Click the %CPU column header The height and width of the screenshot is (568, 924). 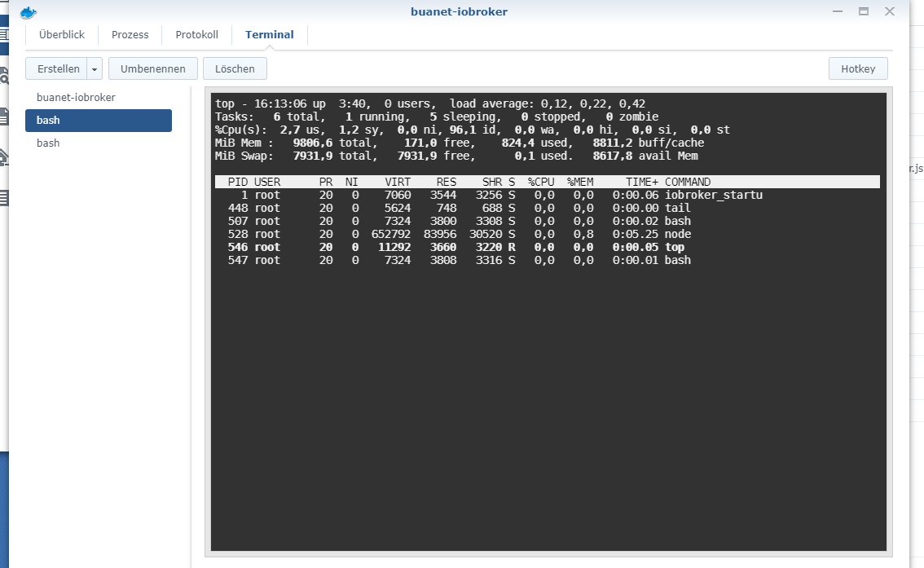pos(541,182)
